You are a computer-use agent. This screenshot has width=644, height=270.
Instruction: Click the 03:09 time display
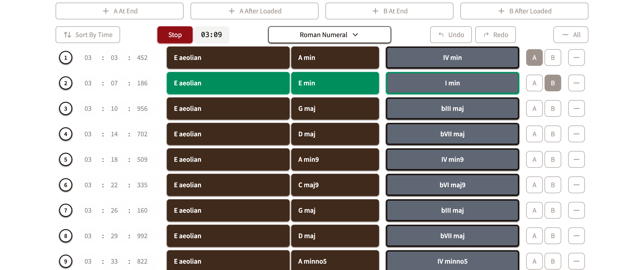(x=211, y=34)
